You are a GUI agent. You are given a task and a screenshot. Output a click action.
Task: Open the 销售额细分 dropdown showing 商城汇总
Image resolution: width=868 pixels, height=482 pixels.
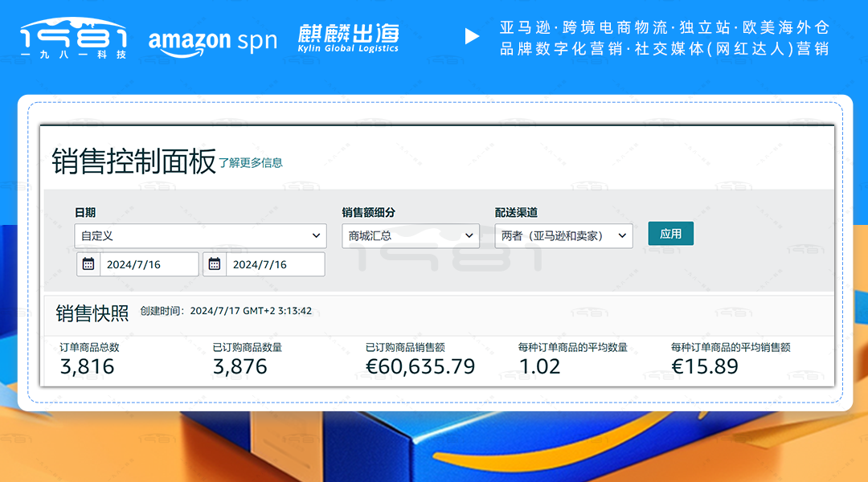click(411, 235)
